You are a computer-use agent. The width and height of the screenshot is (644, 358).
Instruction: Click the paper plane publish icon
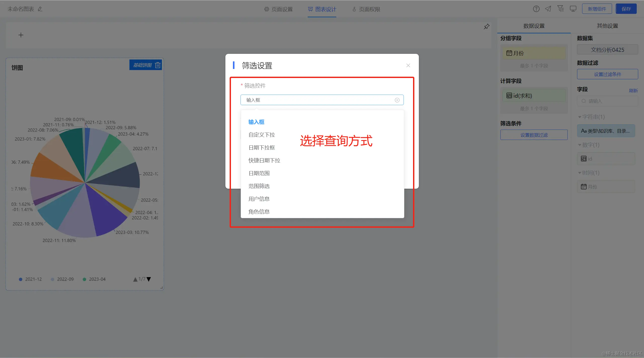(548, 9)
